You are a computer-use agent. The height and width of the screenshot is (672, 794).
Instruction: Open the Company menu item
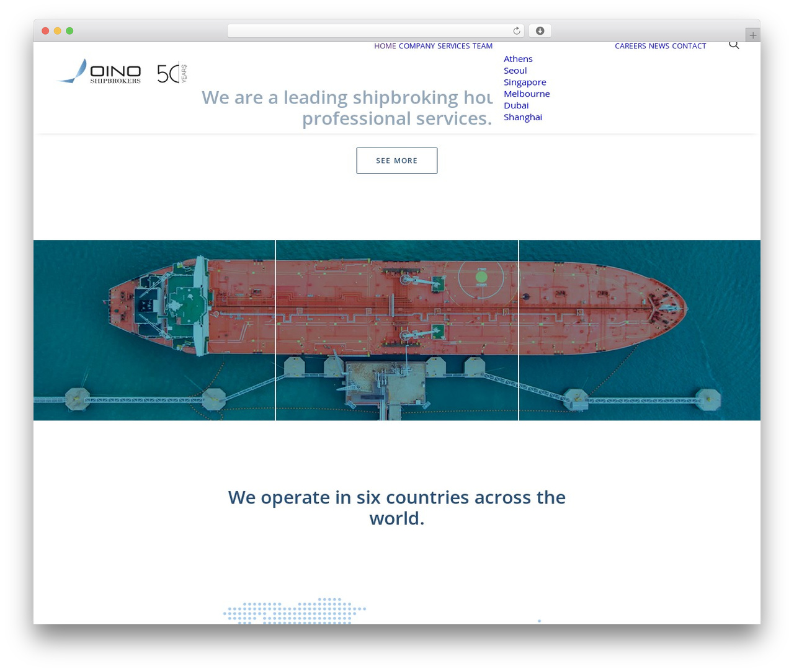tap(417, 46)
